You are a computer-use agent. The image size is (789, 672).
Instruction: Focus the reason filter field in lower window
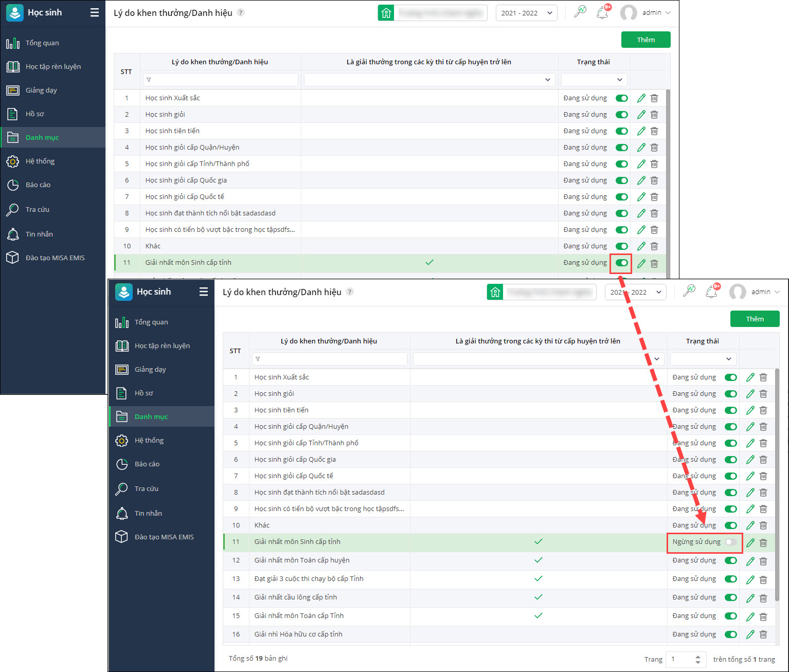pos(330,358)
